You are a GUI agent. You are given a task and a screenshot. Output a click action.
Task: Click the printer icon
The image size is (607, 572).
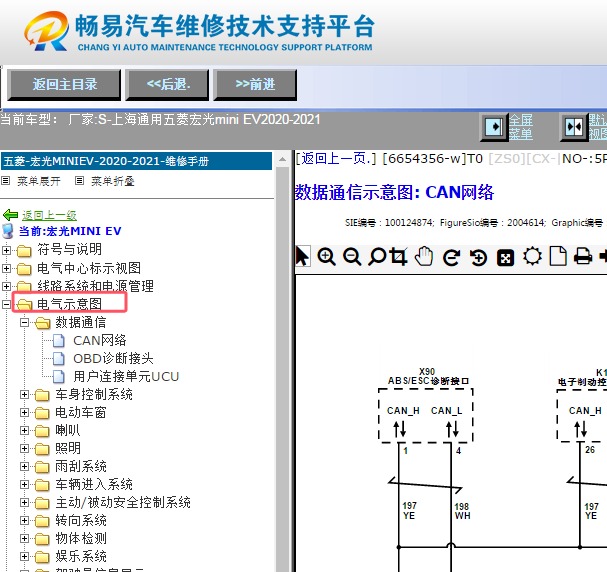pos(583,257)
